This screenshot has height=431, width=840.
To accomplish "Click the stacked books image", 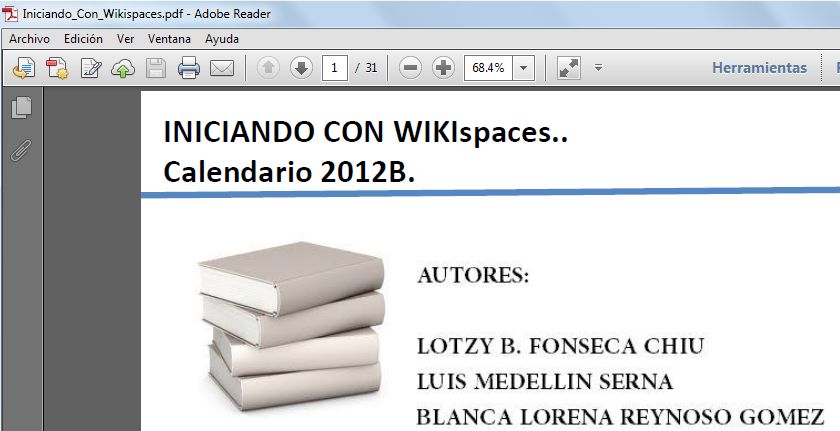I will click(291, 326).
